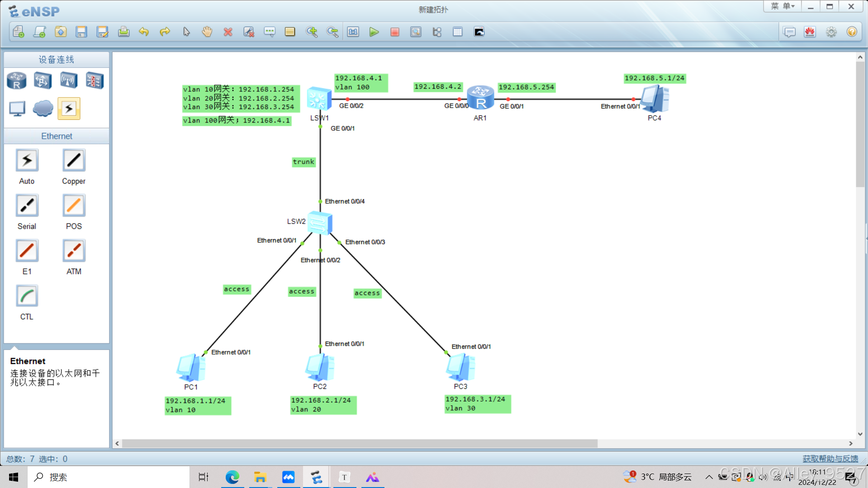
Task: Click the Zoom Out magnifier icon
Action: point(332,32)
